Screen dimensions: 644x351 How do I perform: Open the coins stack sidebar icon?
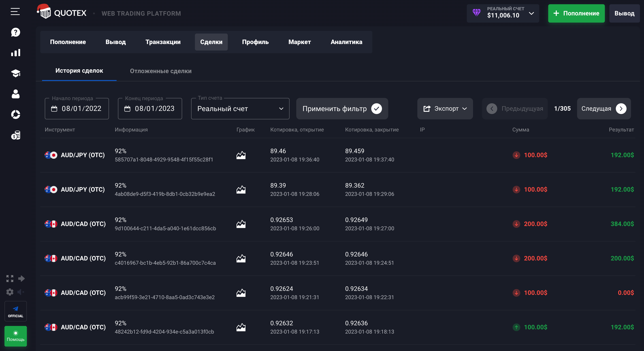tap(15, 135)
